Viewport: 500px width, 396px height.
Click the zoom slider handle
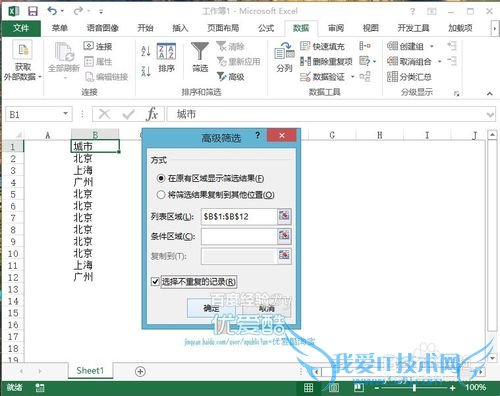point(414,388)
